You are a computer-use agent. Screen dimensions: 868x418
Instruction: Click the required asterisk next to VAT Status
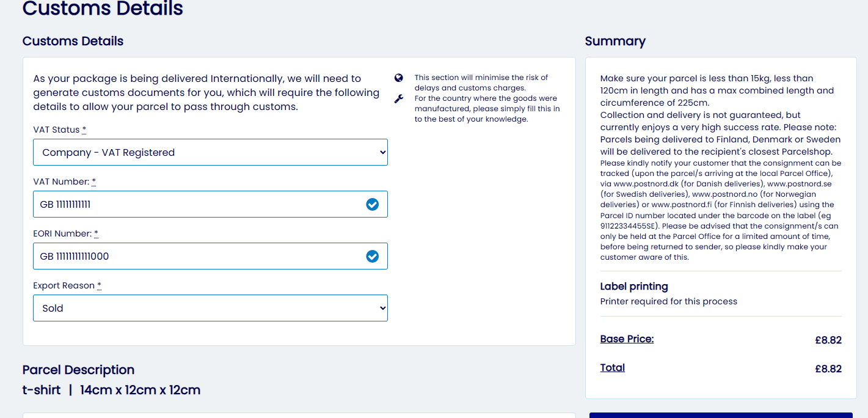[x=84, y=130]
